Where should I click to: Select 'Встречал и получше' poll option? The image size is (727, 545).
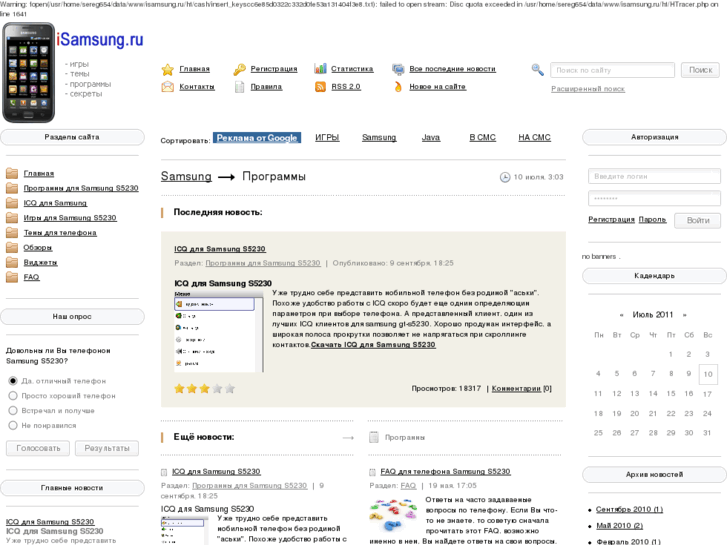point(13,410)
